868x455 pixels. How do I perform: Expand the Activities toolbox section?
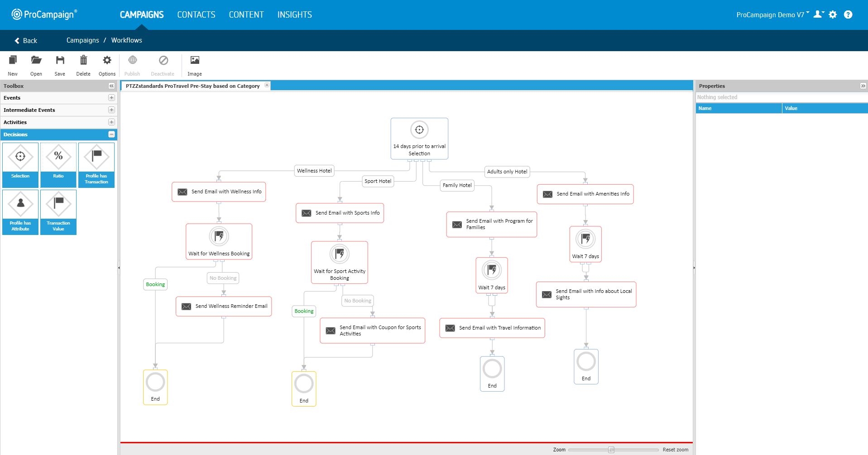[111, 122]
